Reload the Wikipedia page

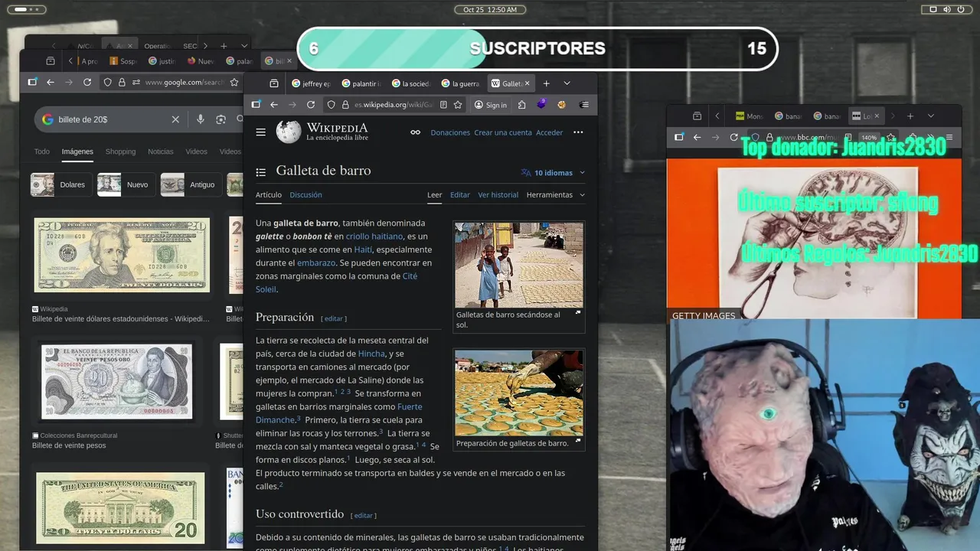click(x=311, y=105)
